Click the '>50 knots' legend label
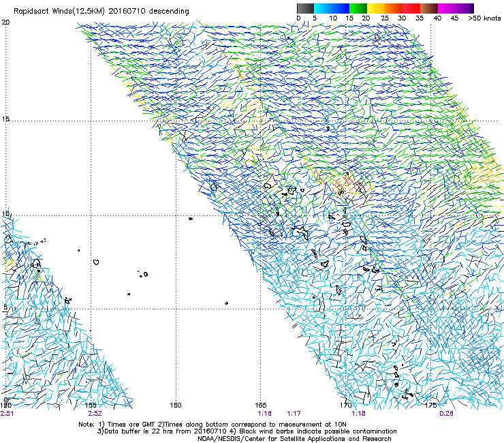Image resolution: width=504 pixels, height=443 pixels. tap(484, 18)
